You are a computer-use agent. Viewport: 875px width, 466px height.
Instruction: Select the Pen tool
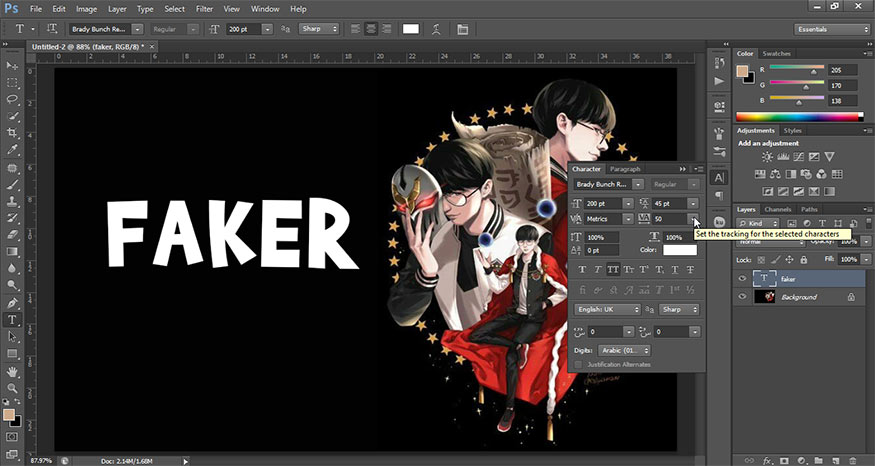click(12, 303)
